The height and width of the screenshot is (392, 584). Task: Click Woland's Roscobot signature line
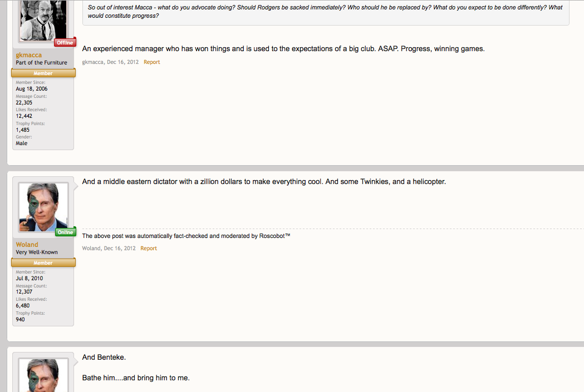[186, 236]
